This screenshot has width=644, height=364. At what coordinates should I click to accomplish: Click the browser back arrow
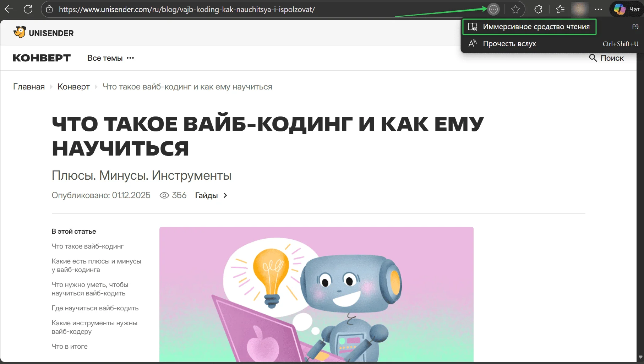click(9, 9)
